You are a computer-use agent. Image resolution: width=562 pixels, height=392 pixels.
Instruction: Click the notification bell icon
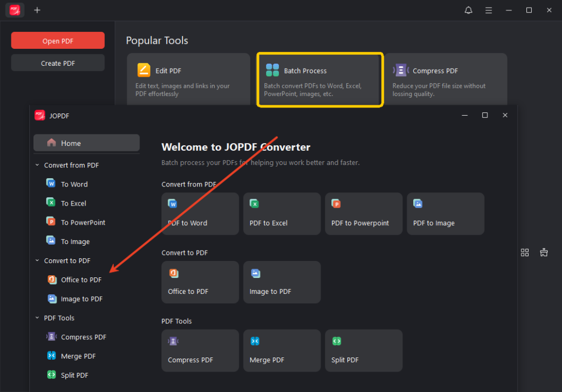pos(468,10)
